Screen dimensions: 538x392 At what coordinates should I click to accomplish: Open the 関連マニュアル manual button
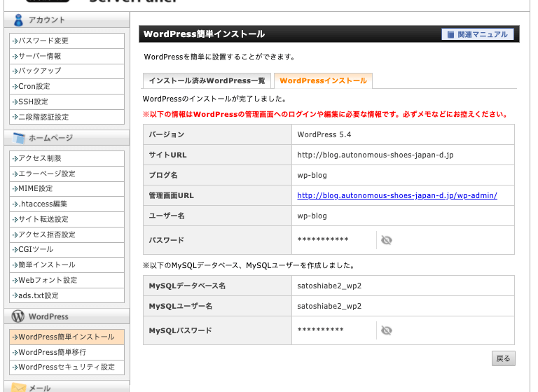(478, 34)
